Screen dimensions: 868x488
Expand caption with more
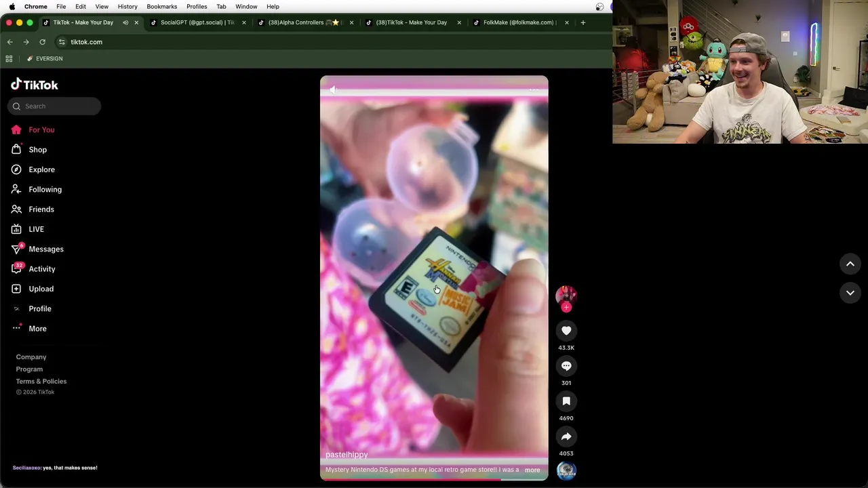click(x=532, y=470)
